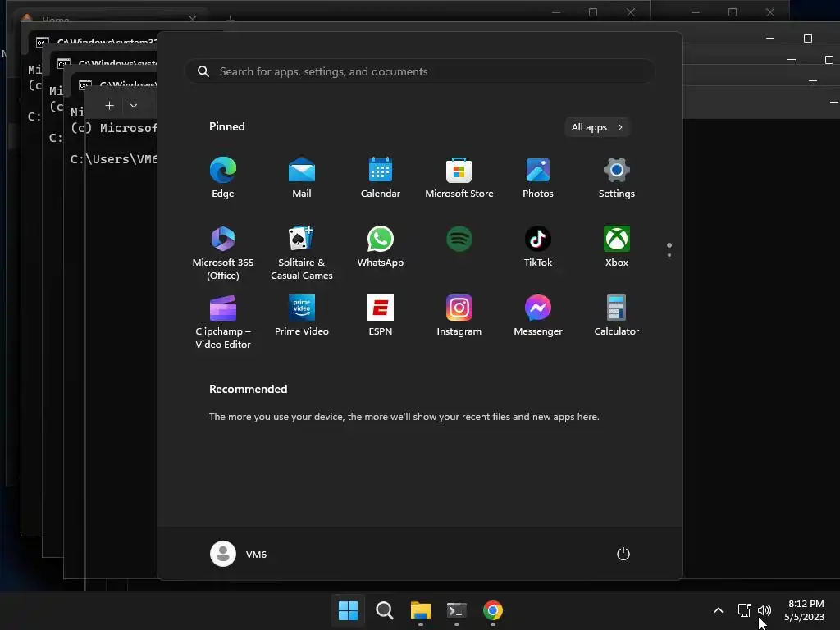Open the clock showing 8:12 PM
This screenshot has height=630, width=840.
pyautogui.click(x=804, y=610)
